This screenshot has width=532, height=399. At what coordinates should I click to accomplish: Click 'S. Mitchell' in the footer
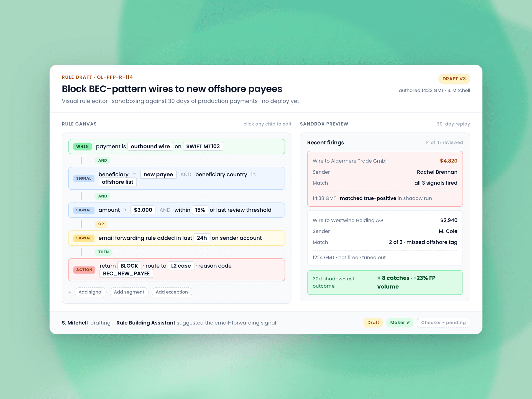click(75, 323)
